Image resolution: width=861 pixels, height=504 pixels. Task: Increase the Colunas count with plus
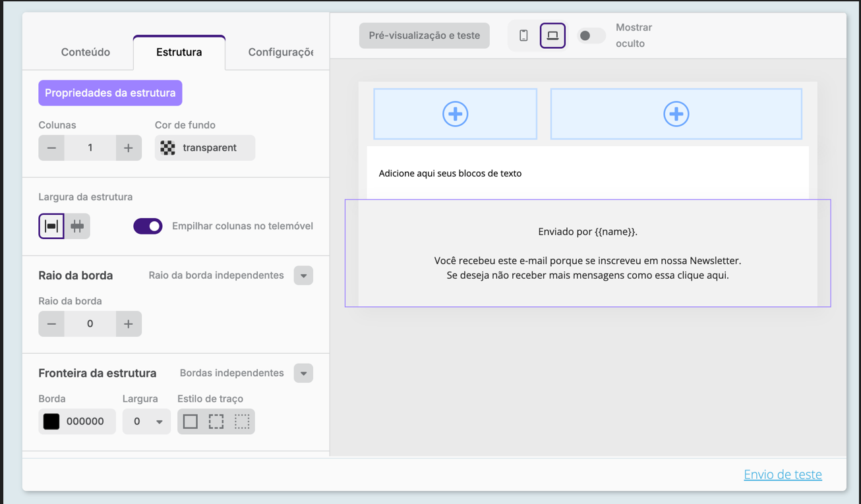(x=129, y=148)
